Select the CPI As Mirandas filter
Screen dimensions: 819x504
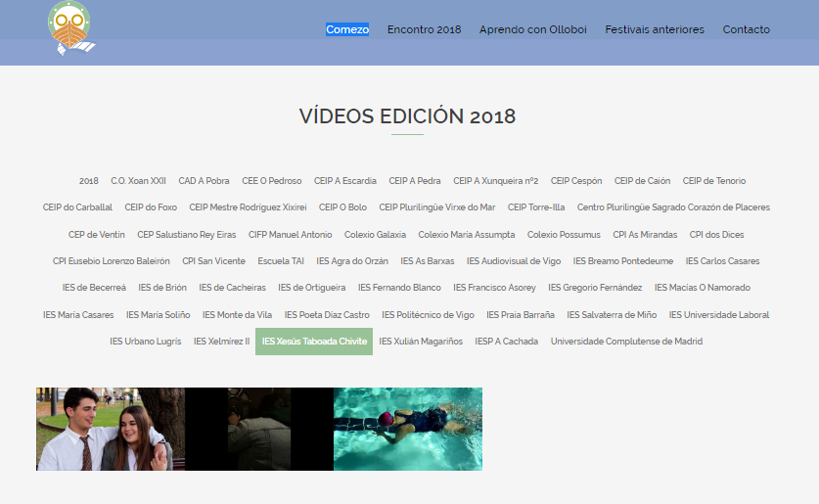tap(645, 235)
